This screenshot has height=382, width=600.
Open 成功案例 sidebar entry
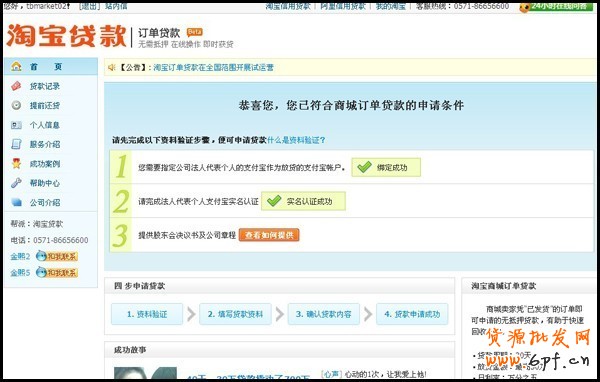point(45,164)
